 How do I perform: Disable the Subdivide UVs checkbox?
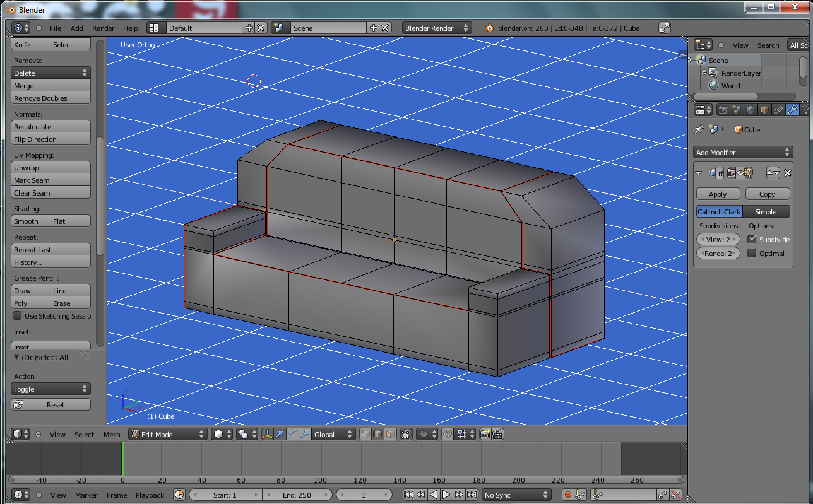click(x=752, y=239)
